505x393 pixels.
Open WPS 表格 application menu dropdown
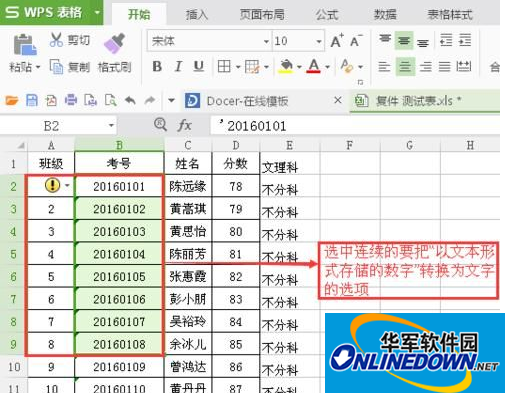[x=97, y=13]
